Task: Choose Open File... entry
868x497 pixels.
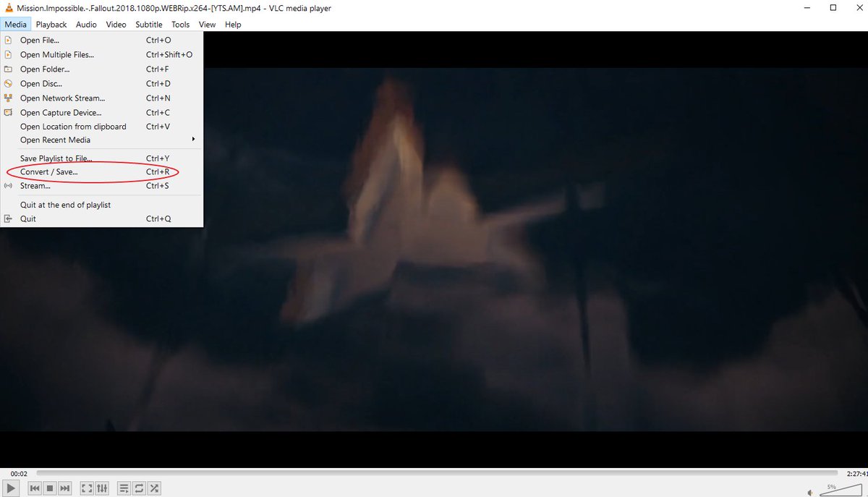Action: pyautogui.click(x=101, y=41)
